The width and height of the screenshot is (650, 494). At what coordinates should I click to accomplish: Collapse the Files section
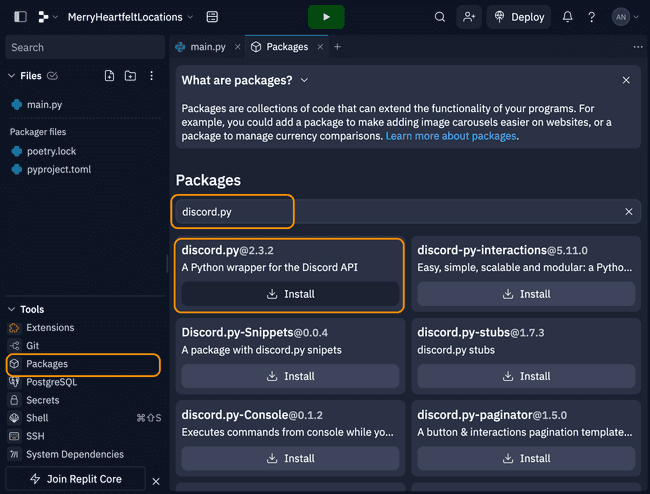tap(12, 76)
